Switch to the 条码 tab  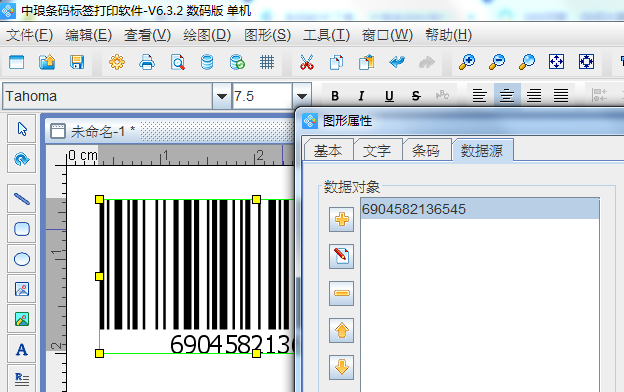pos(426,151)
